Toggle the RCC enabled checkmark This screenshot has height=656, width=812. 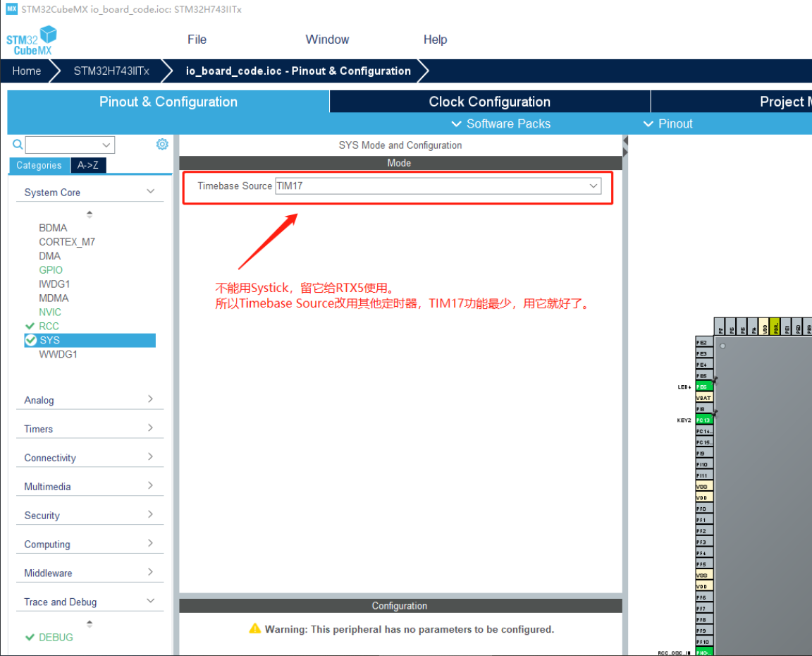[30, 326]
